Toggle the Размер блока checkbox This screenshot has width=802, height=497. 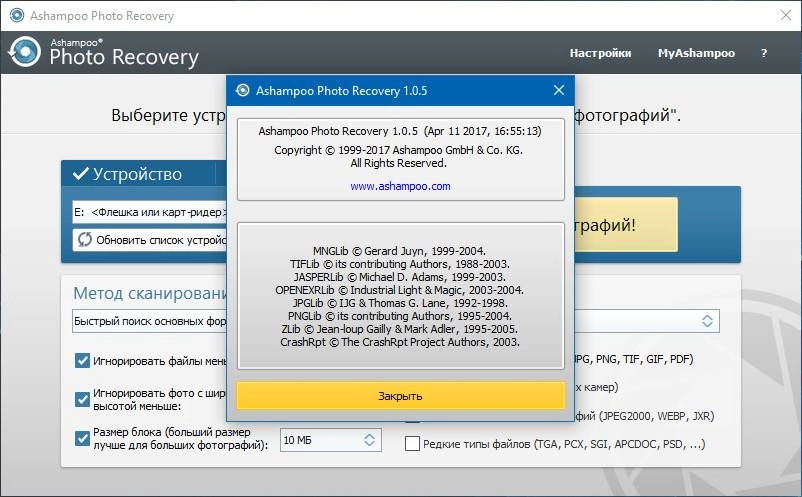tap(82, 438)
